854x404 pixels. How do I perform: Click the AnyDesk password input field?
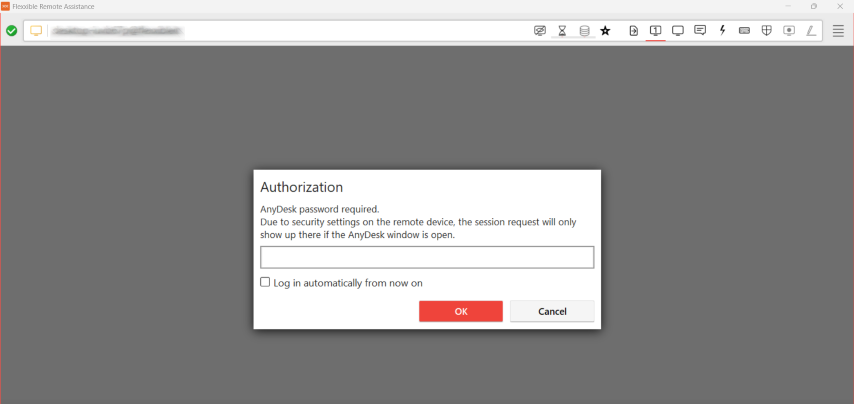pos(427,257)
